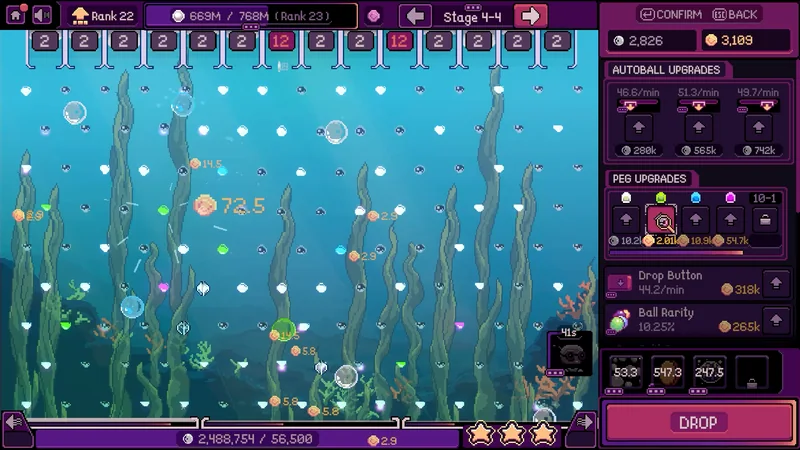This screenshot has height=450, width=800.
Task: Click the Drop Button 318k cost
Action: coord(741,290)
